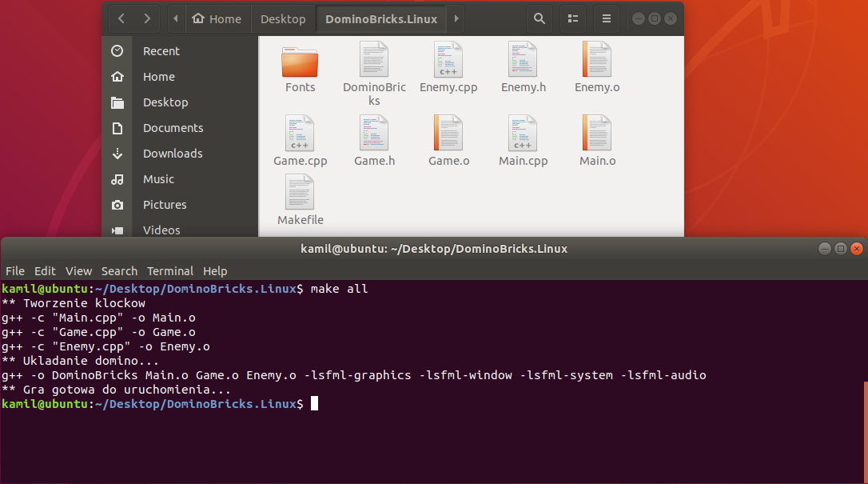This screenshot has width=868, height=484.
Task: Select the DominoBricks executable file
Action: (x=374, y=73)
